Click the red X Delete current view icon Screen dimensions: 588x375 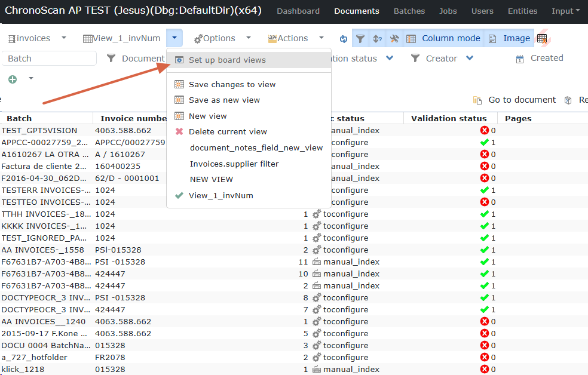tap(179, 131)
